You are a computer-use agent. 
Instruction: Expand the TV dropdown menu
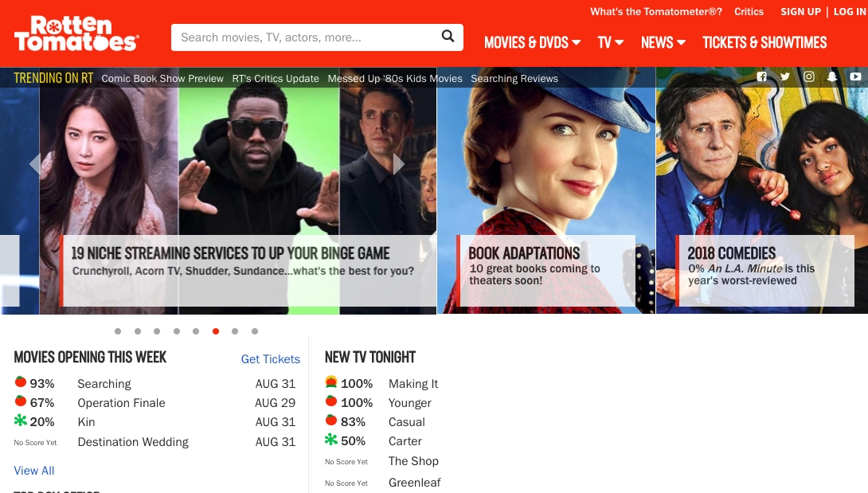(x=611, y=43)
